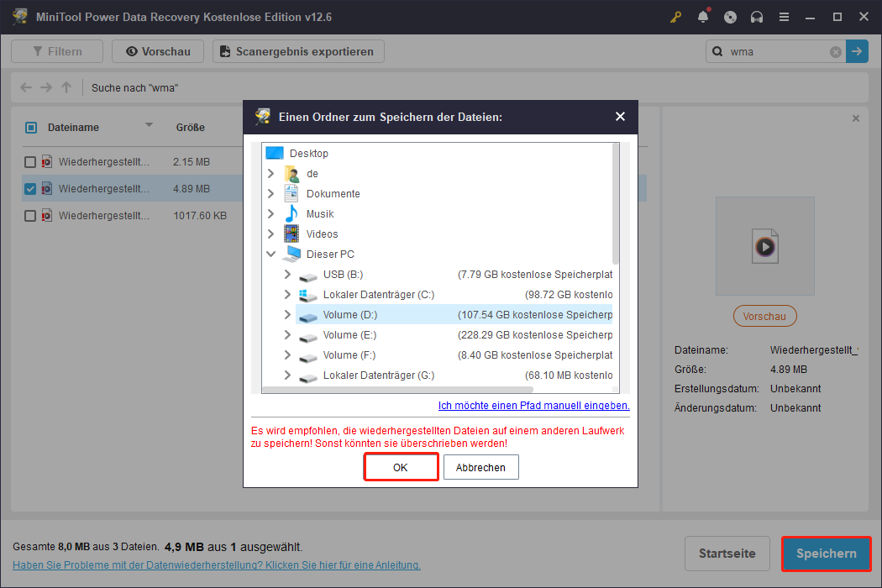Image resolution: width=882 pixels, height=588 pixels.
Task: Go up one level arrow
Action: coord(66,87)
